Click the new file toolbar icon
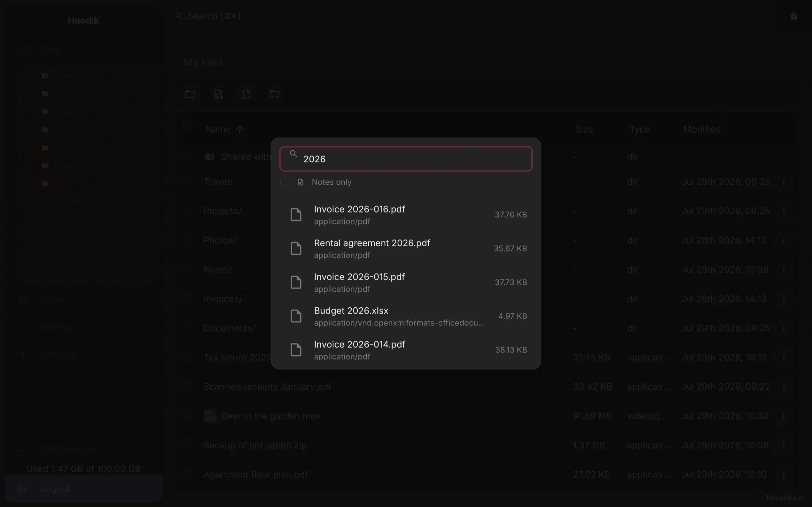This screenshot has width=812, height=507. pyautogui.click(x=246, y=95)
